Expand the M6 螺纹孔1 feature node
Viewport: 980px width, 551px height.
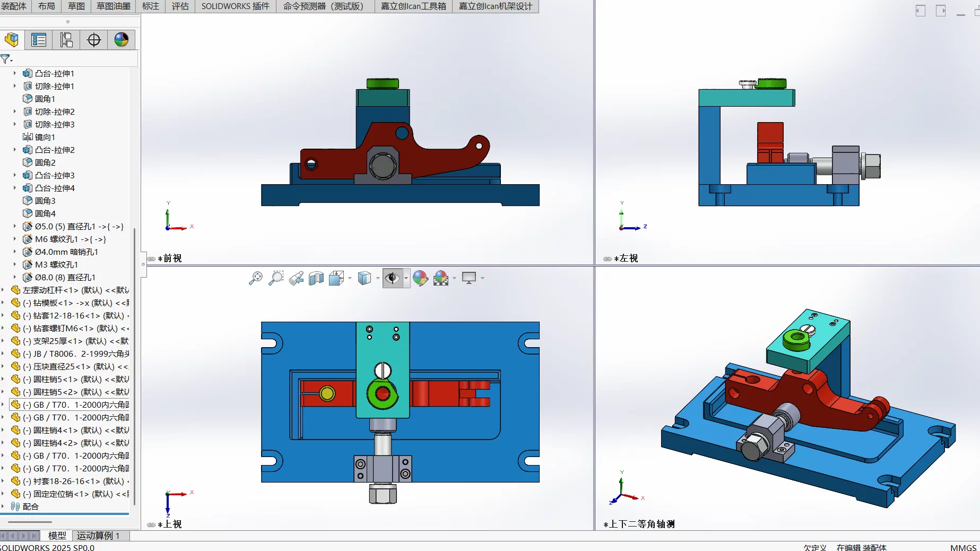click(15, 239)
